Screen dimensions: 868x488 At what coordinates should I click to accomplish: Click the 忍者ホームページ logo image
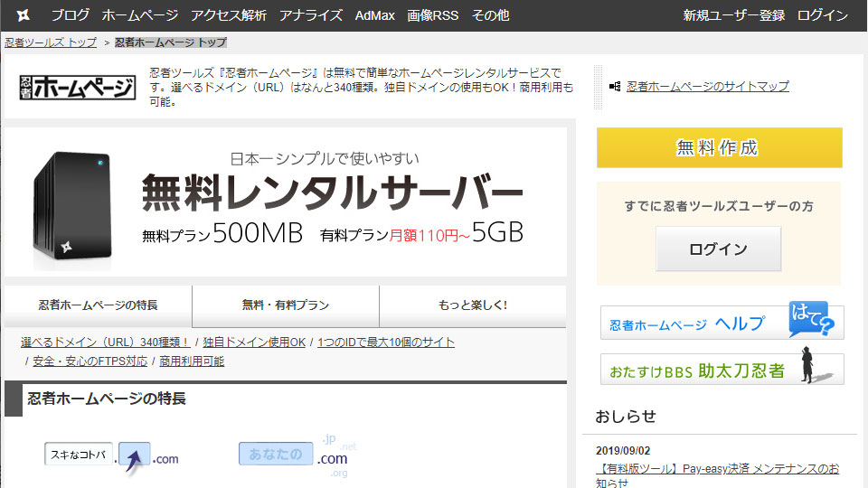click(x=78, y=88)
